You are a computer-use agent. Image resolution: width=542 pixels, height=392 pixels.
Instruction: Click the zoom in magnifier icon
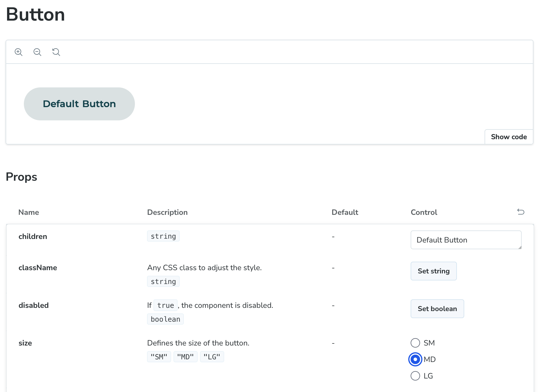(19, 52)
